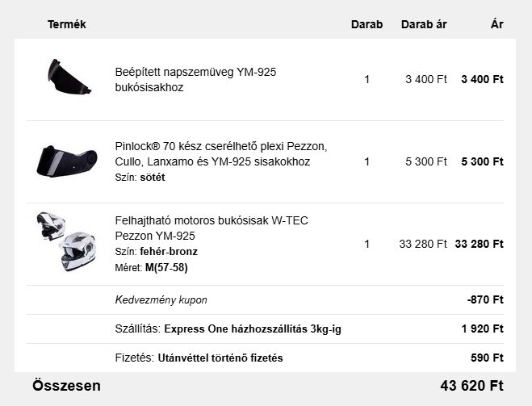Click the Darab column header

[367, 24]
